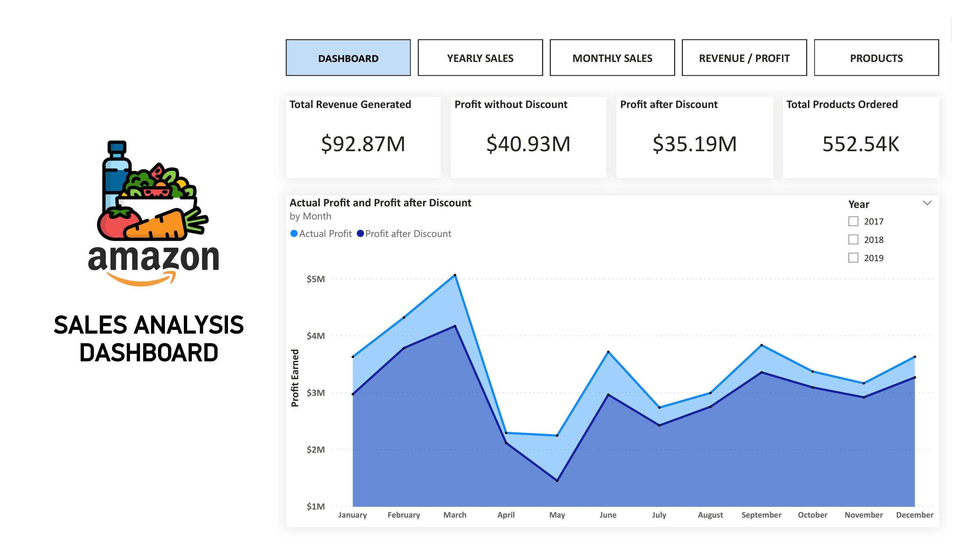Collapse the Year slicer chevron
969x560 pixels.
pyautogui.click(x=927, y=203)
